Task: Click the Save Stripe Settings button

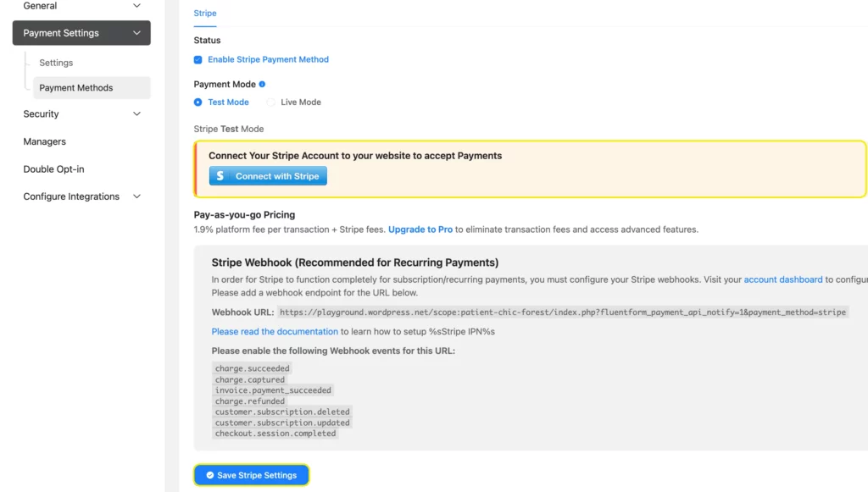Action: (x=251, y=475)
